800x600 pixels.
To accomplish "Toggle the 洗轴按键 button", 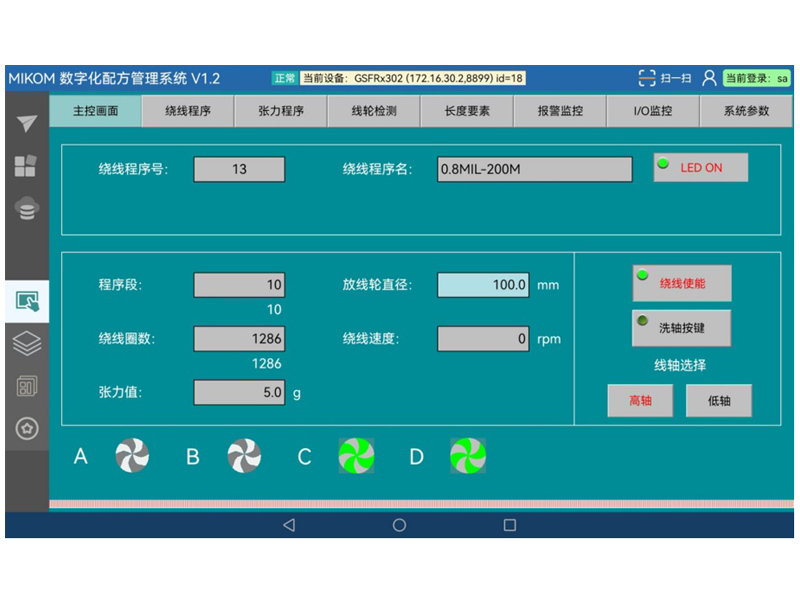I will [x=681, y=328].
